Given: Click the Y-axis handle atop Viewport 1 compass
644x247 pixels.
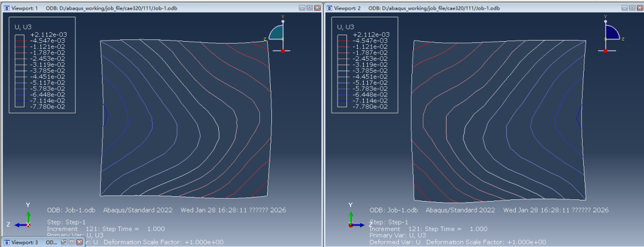Looking at the screenshot, I should (x=283, y=20).
